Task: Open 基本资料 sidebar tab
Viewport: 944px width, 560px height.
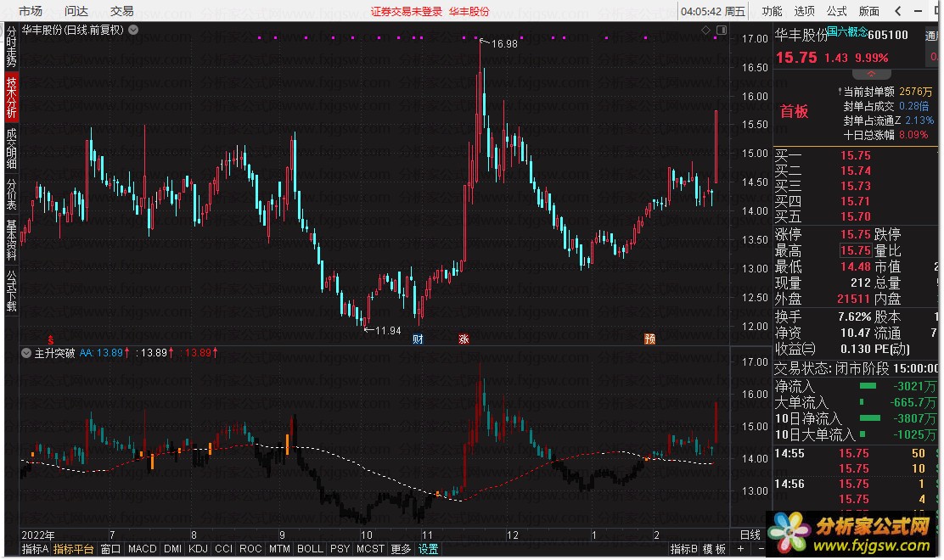Action: [x=11, y=240]
